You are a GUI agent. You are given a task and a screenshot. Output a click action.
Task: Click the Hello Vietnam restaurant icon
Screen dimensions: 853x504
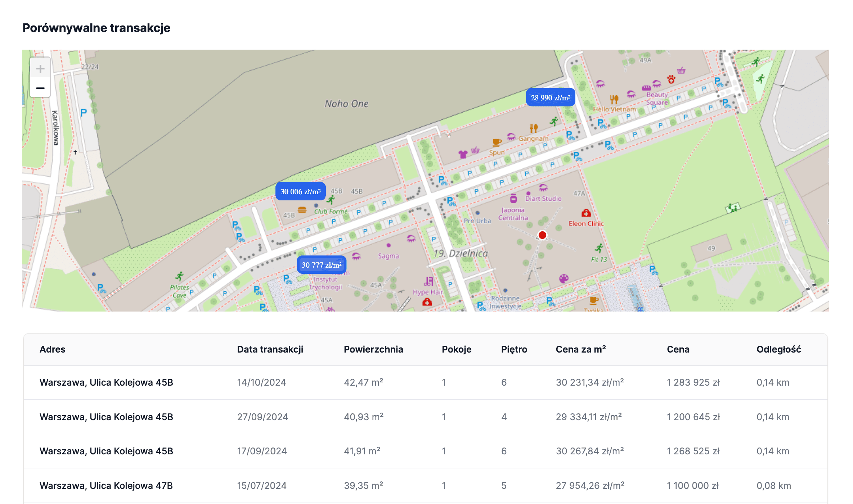(x=614, y=99)
